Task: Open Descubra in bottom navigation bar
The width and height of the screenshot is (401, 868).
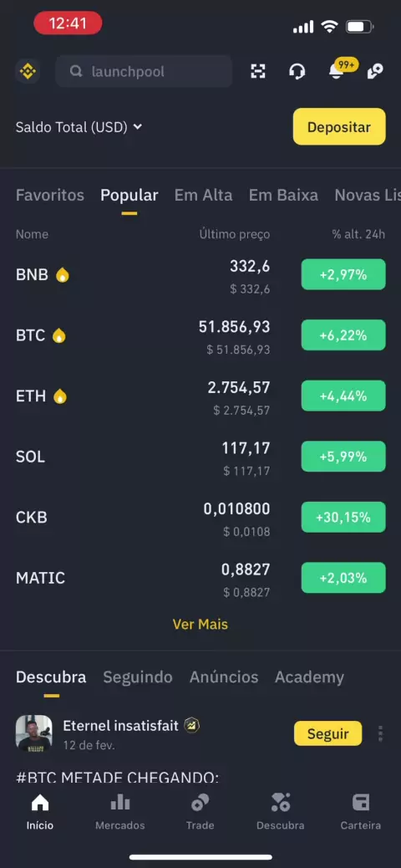Action: point(281,811)
